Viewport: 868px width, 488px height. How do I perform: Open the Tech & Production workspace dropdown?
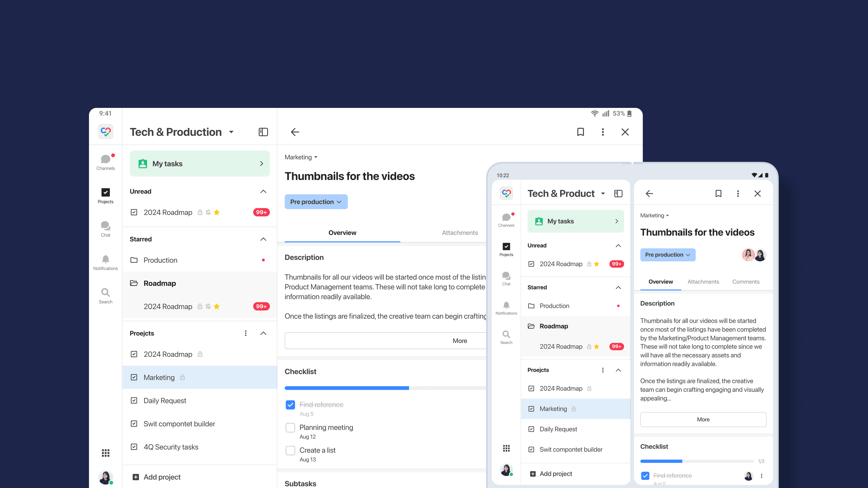tap(231, 132)
